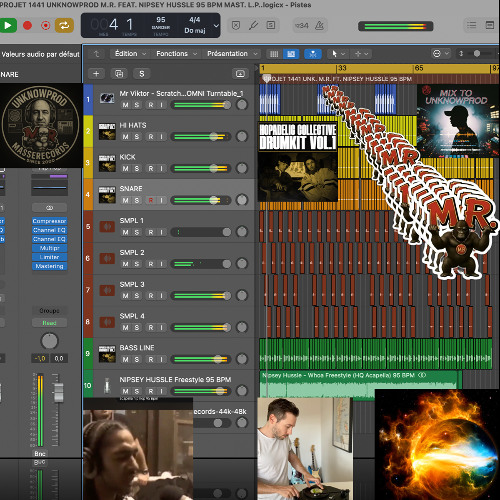Image resolution: width=500 pixels, height=500 pixels.
Task: Add a new track with the plus button
Action: (96, 74)
